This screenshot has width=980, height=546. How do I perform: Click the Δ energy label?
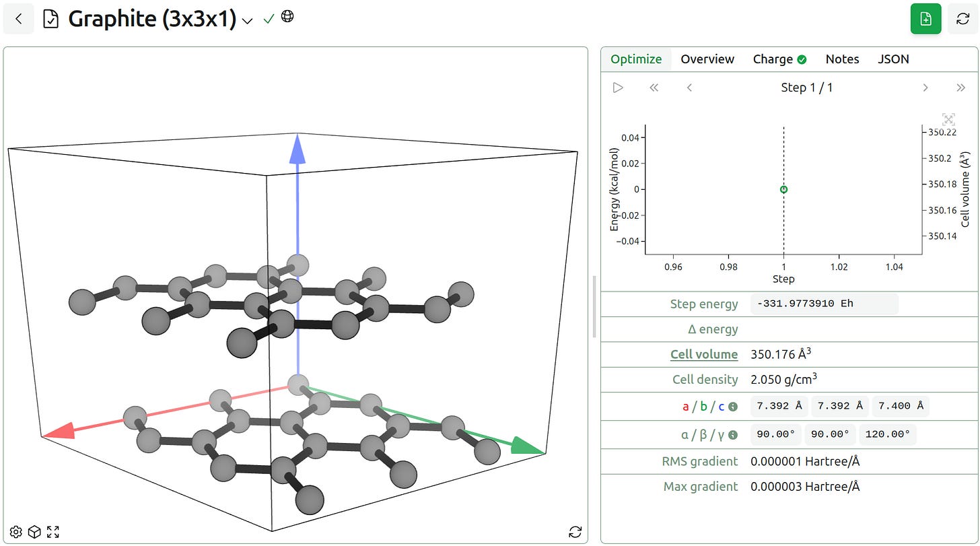(x=712, y=329)
